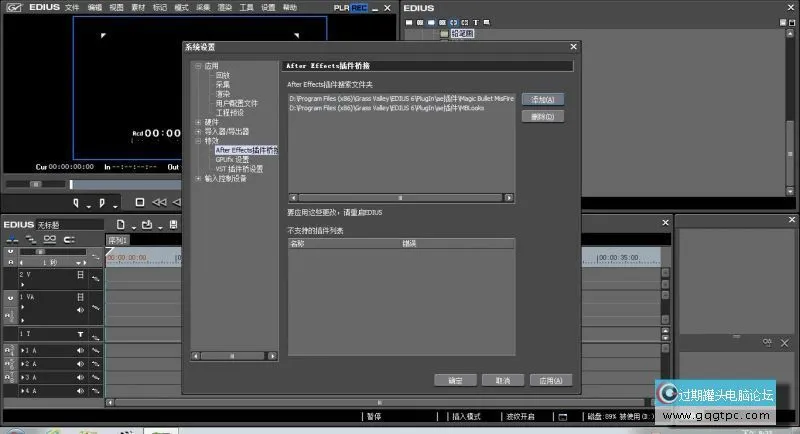Toggle audio mute on track 1 VA
800x434 pixels.
80,310
